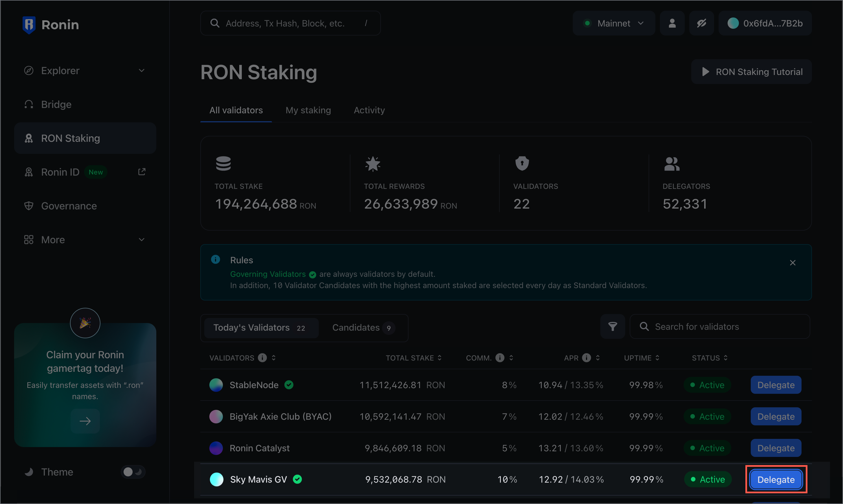843x504 pixels.
Task: Click the hide balance eye icon
Action: pos(701,23)
